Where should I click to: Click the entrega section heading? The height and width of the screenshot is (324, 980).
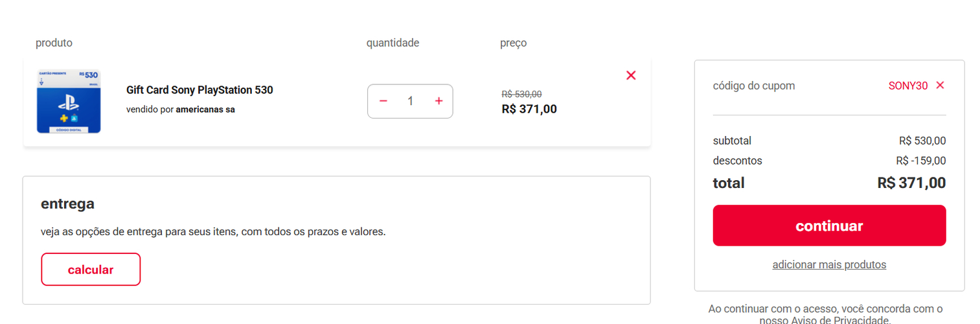click(67, 203)
